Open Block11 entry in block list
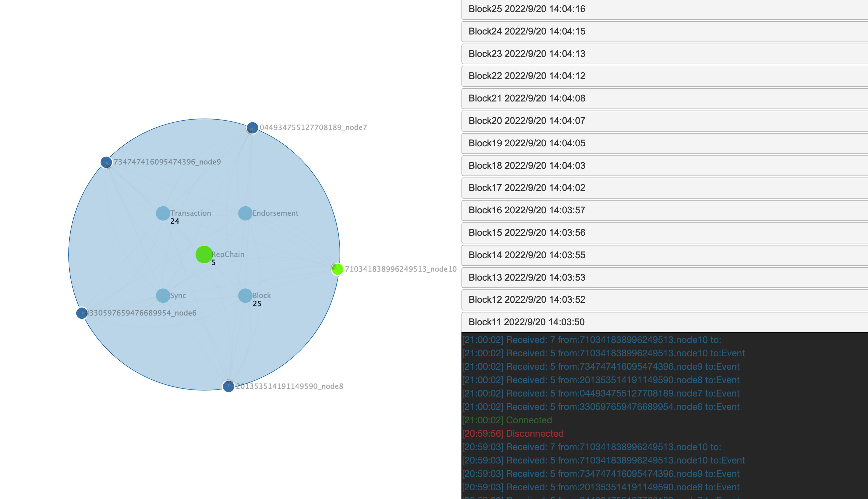The width and height of the screenshot is (868, 499). [x=665, y=322]
